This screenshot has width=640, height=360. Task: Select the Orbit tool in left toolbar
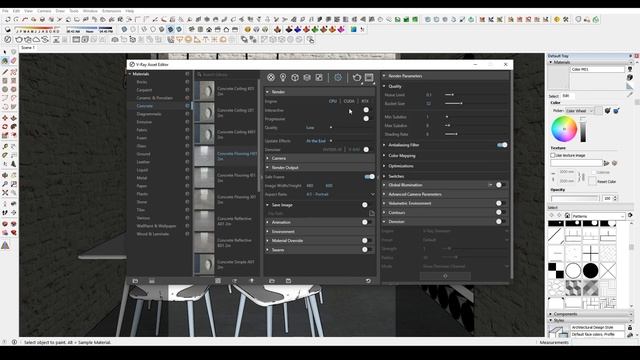click(5, 175)
